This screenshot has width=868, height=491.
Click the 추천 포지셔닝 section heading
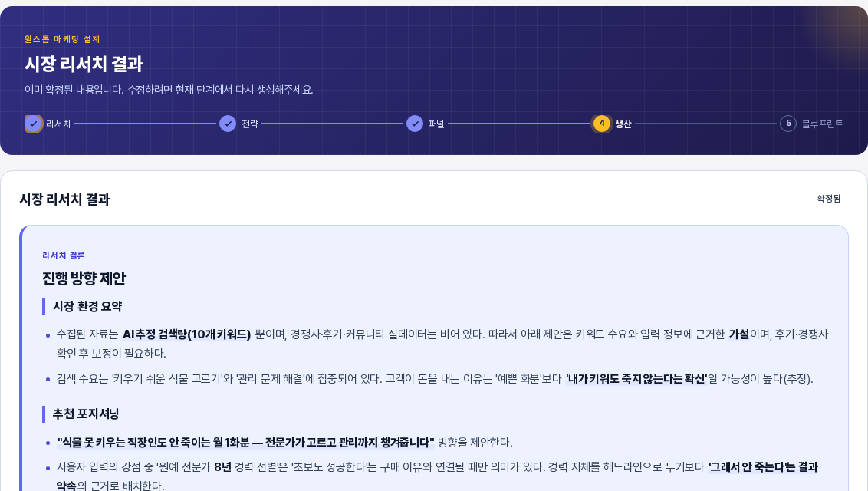pyautogui.click(x=86, y=414)
